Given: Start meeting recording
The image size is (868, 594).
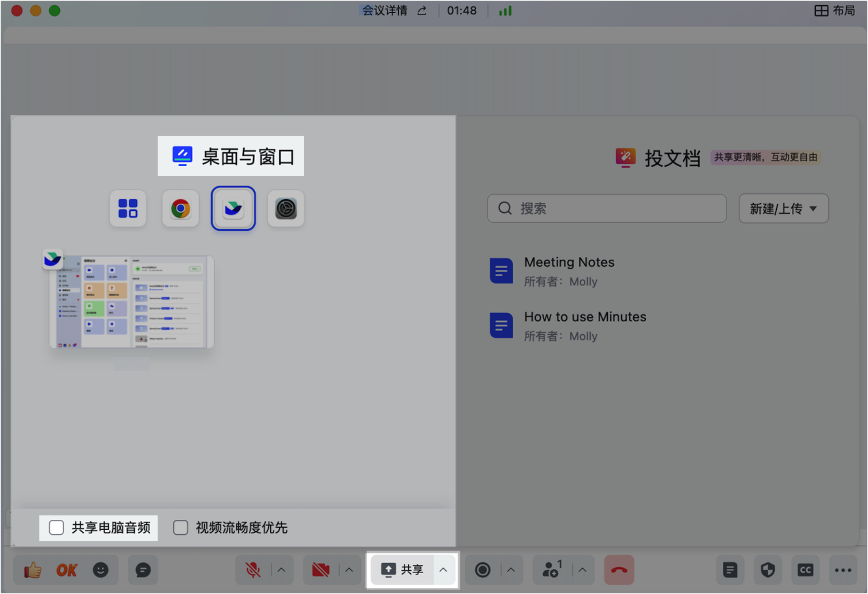Looking at the screenshot, I should (x=483, y=570).
